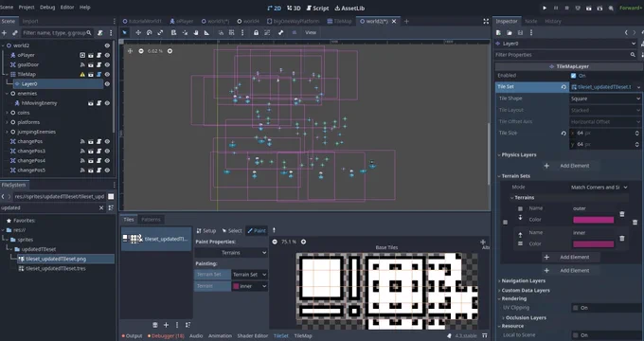Expand the jumpingEnemies node

[x=7, y=132]
